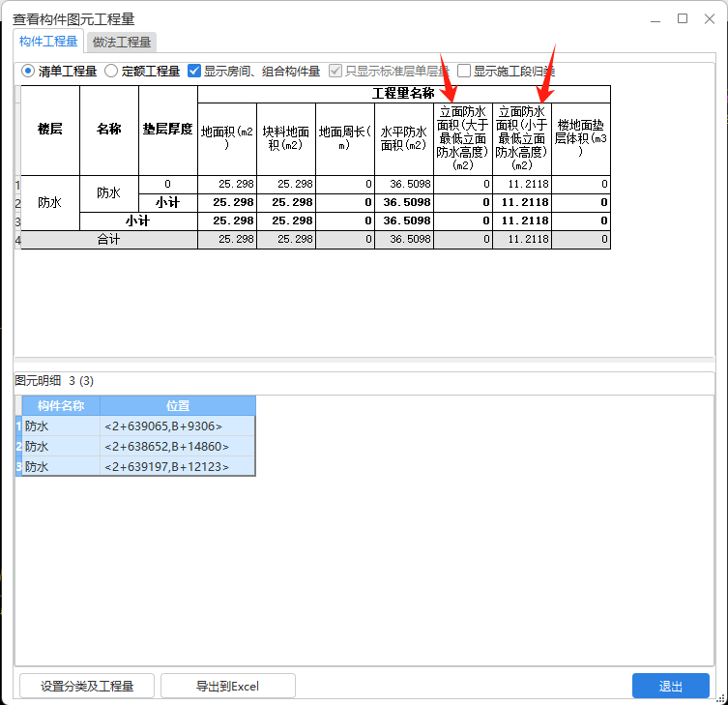Click 防水 name in detail row 2
This screenshot has height=705, width=728.
click(x=61, y=447)
